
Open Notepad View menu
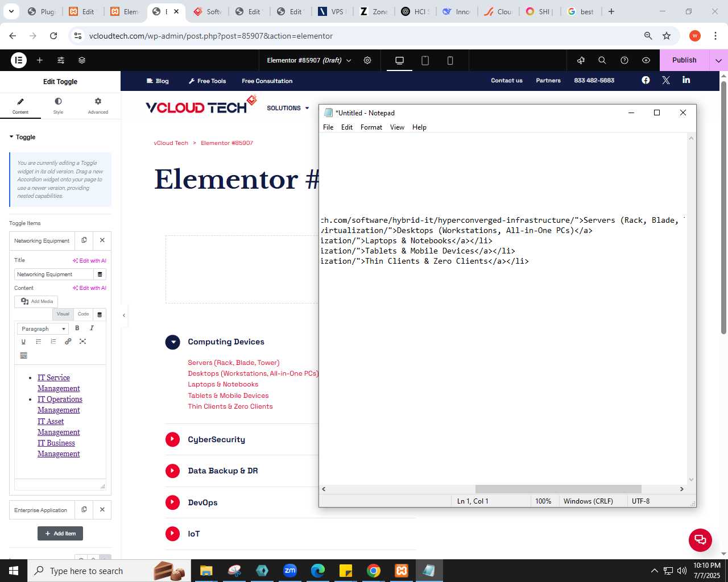tap(397, 127)
